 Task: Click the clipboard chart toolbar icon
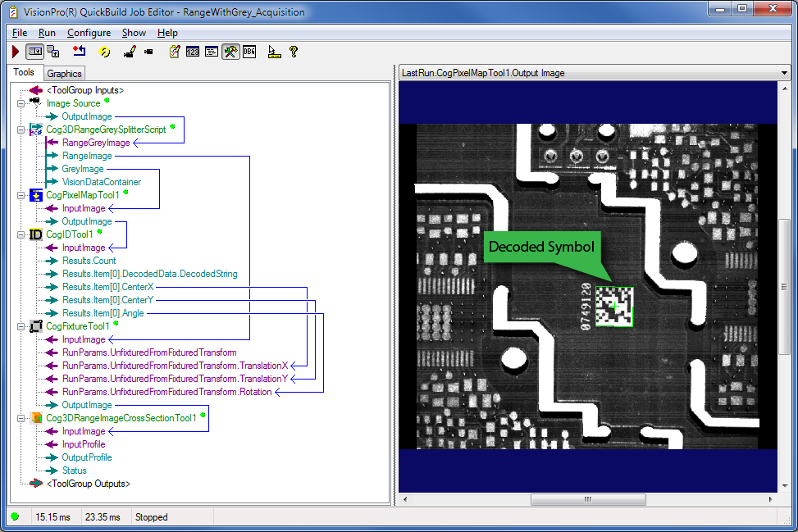[174, 52]
